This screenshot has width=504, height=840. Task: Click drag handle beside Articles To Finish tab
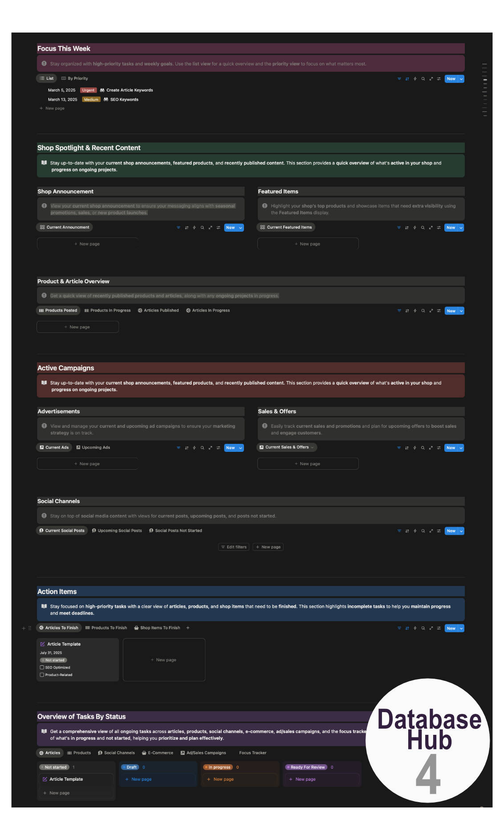(x=30, y=628)
